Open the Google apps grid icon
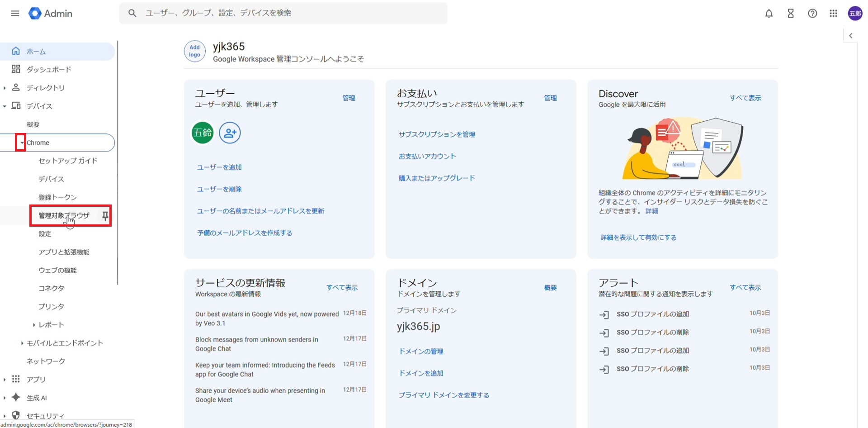 (x=833, y=14)
